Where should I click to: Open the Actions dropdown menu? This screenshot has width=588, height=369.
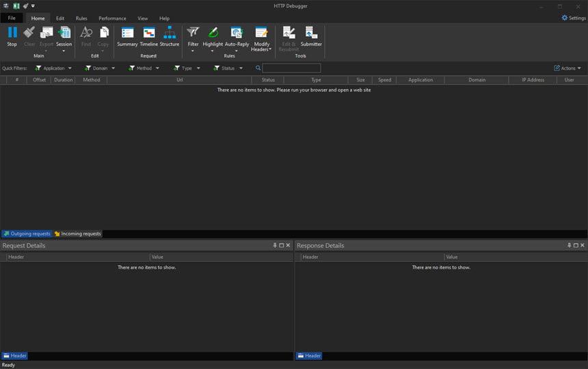(x=567, y=68)
